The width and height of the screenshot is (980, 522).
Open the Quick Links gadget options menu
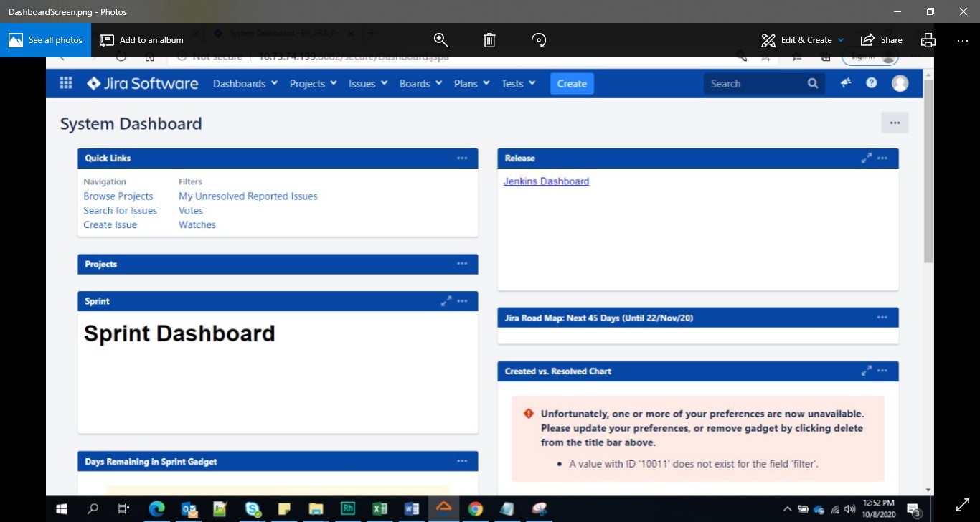(x=462, y=158)
